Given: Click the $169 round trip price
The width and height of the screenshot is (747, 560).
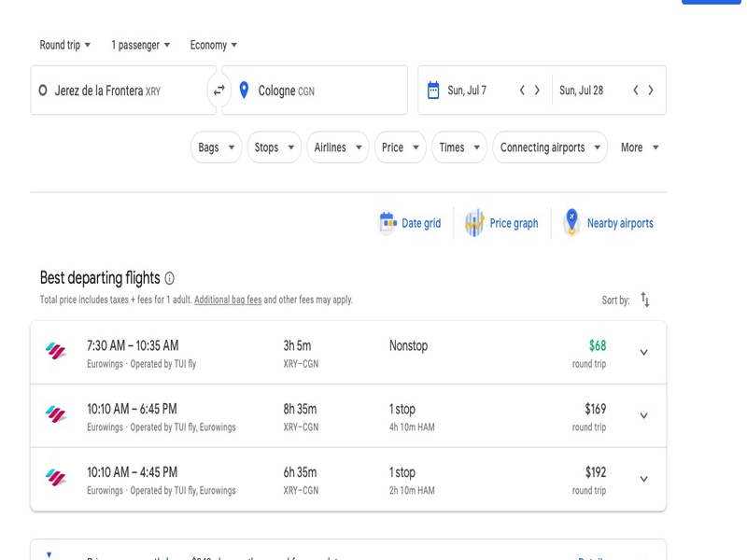Looking at the screenshot, I should 596,409.
